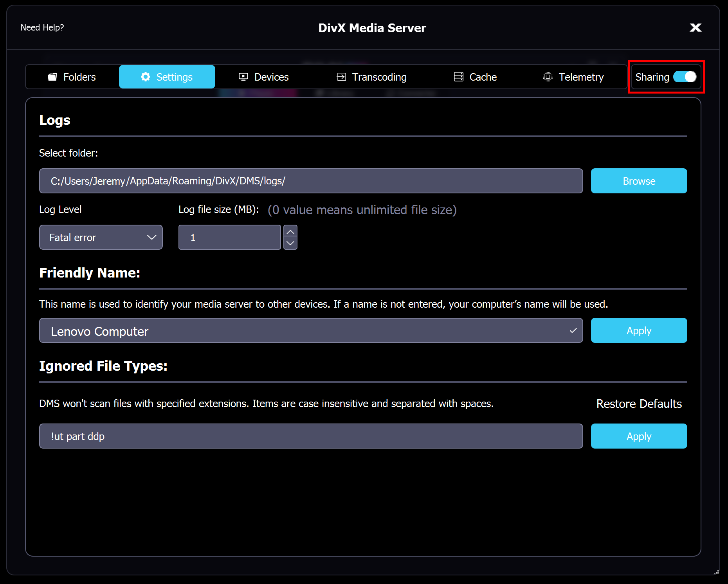
Task: Click the chip icon in Telemetry tab
Action: point(548,77)
